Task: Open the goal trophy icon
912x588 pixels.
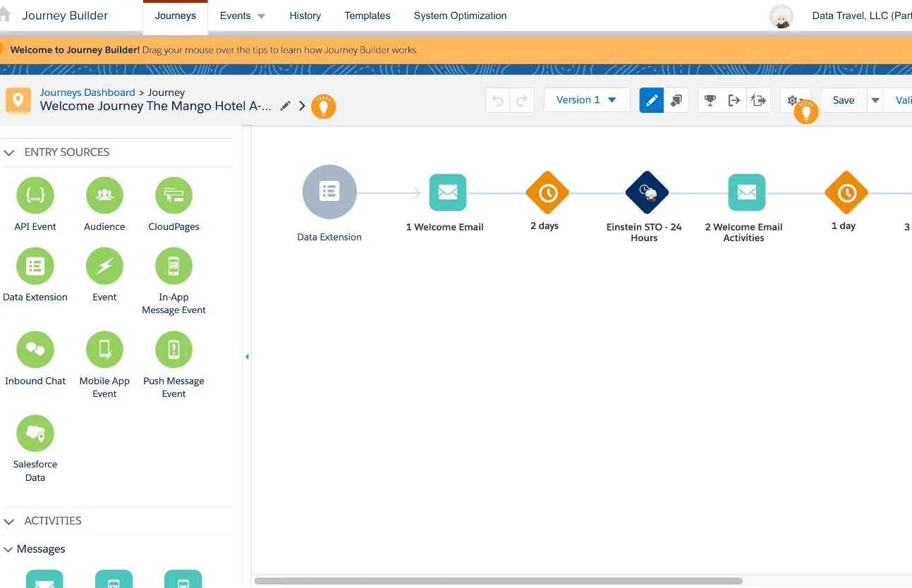Action: pyautogui.click(x=710, y=100)
